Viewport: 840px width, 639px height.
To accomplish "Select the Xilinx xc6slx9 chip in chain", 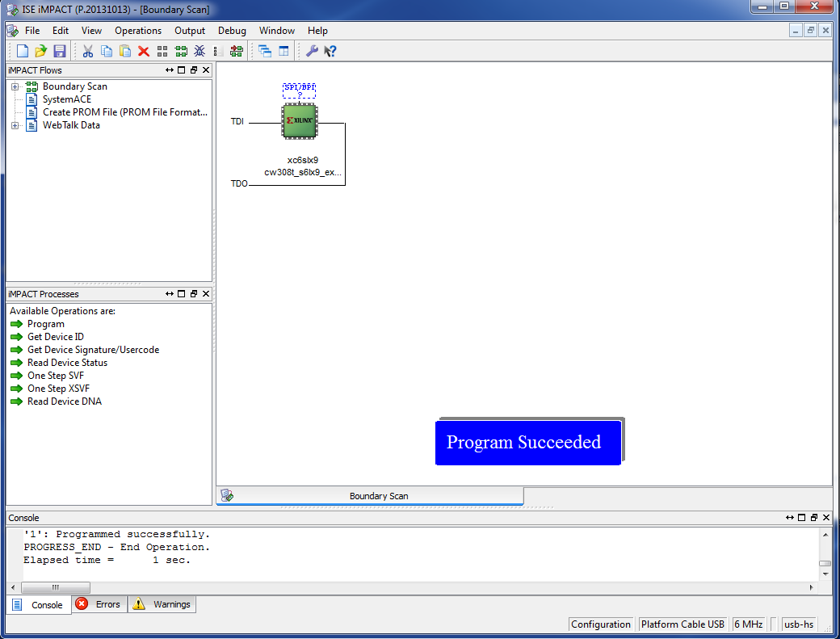I will click(300, 122).
